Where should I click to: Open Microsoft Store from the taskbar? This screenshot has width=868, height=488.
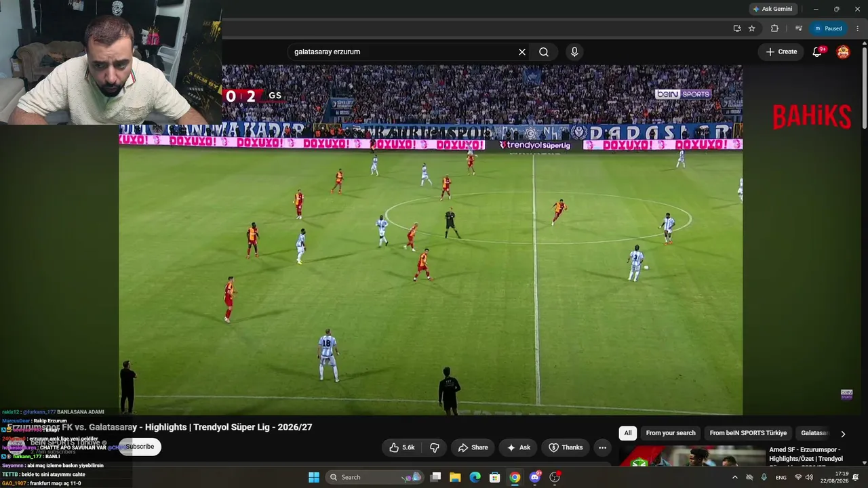point(495,477)
